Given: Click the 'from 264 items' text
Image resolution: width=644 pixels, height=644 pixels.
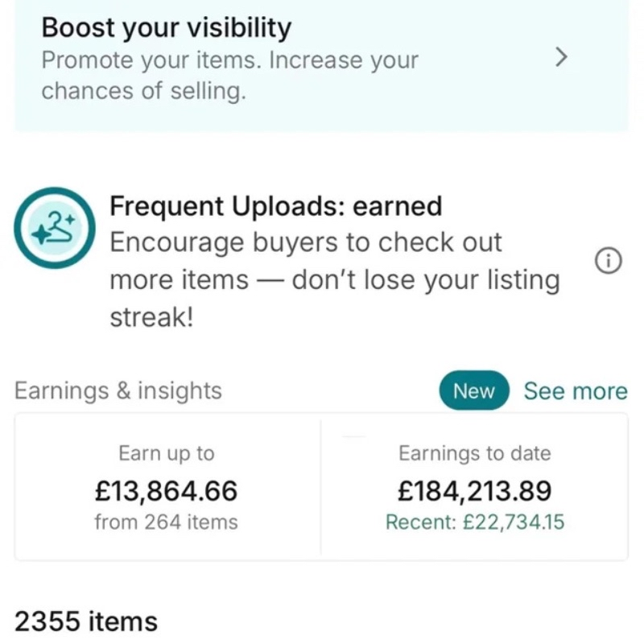Looking at the screenshot, I should (x=167, y=522).
